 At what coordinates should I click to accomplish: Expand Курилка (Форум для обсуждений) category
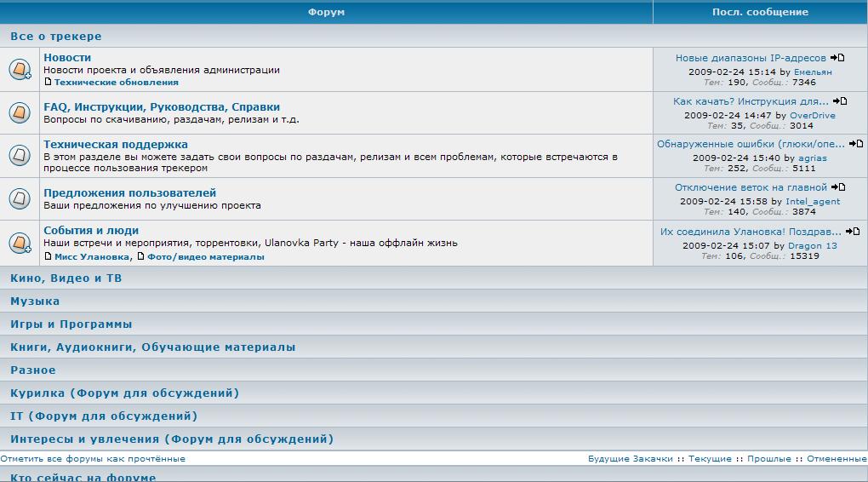tap(124, 393)
